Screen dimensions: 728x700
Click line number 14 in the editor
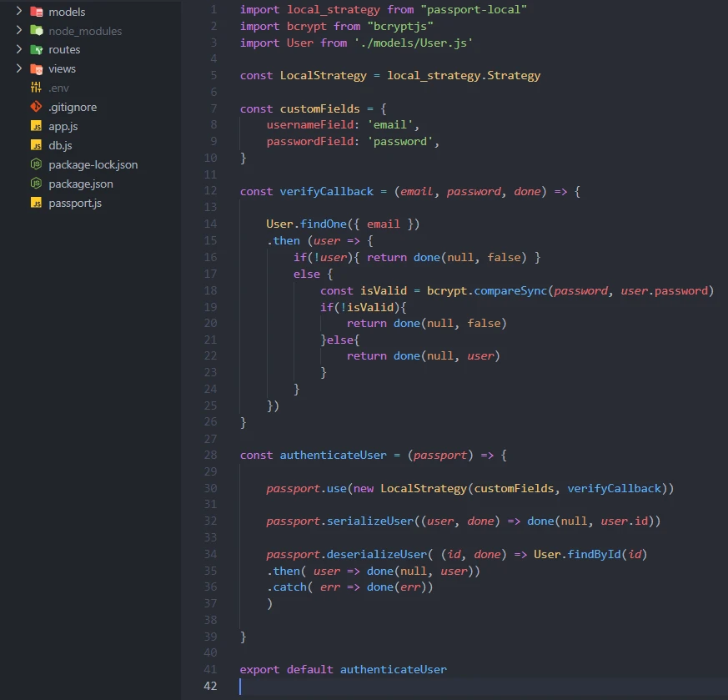210,224
